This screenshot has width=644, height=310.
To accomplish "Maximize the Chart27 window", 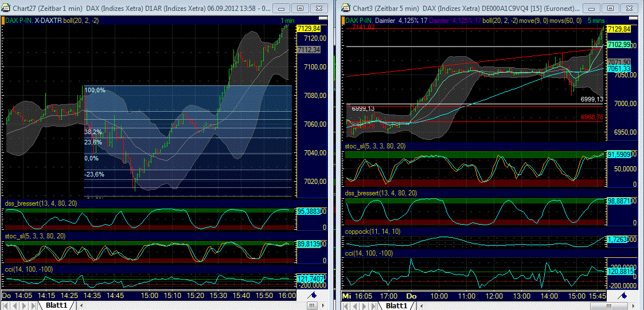I will 300,8.
